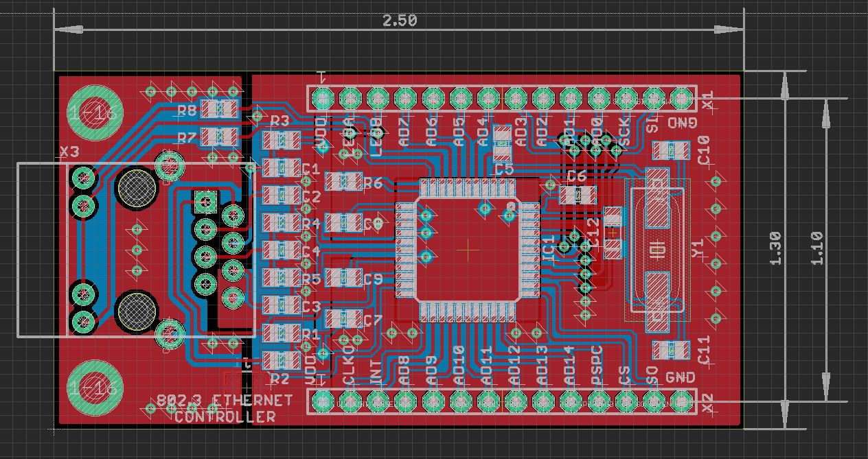This screenshot has height=459, width=868.
Task: Select the X1 header designator label
Action: click(707, 100)
